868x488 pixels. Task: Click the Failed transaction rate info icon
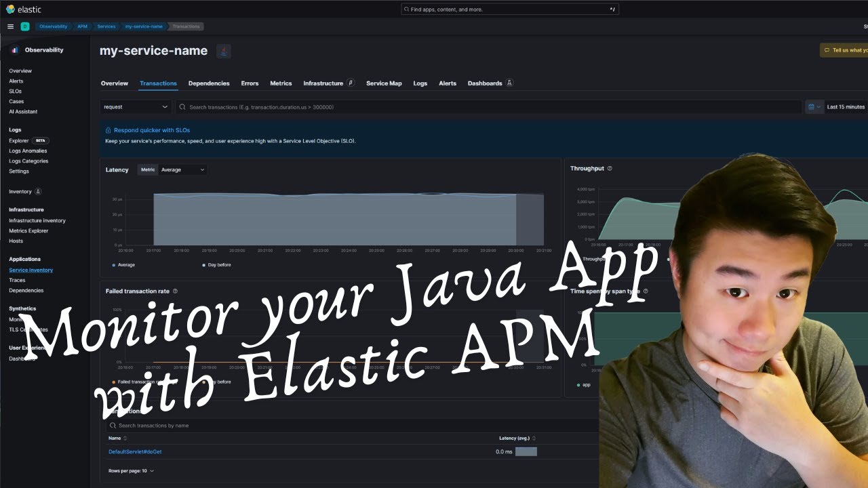click(175, 291)
